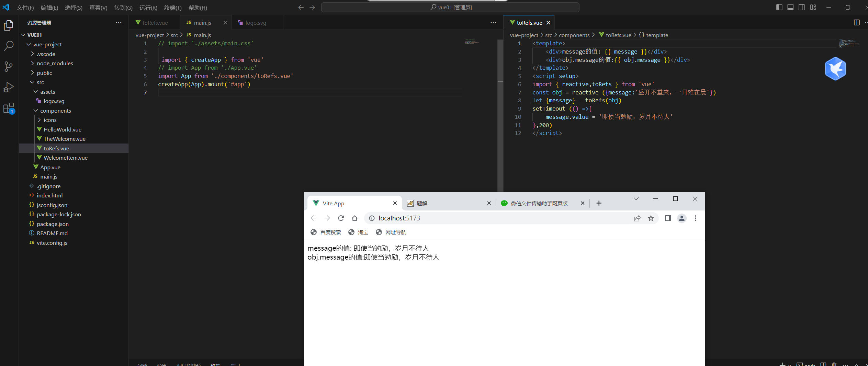Click the vue01 command center search box
The height and width of the screenshot is (366, 868).
click(450, 7)
